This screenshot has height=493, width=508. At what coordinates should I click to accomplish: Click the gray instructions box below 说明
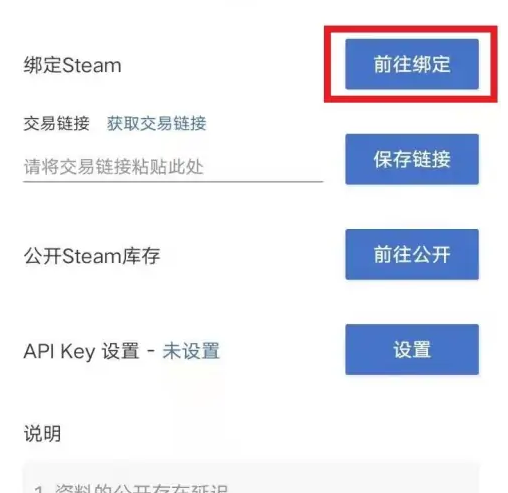tap(251, 477)
